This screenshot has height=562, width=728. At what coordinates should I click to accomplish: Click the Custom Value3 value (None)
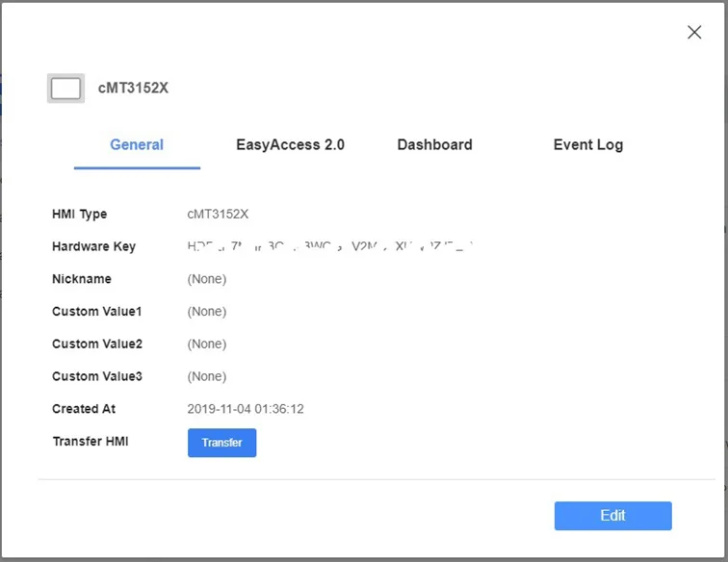click(207, 376)
